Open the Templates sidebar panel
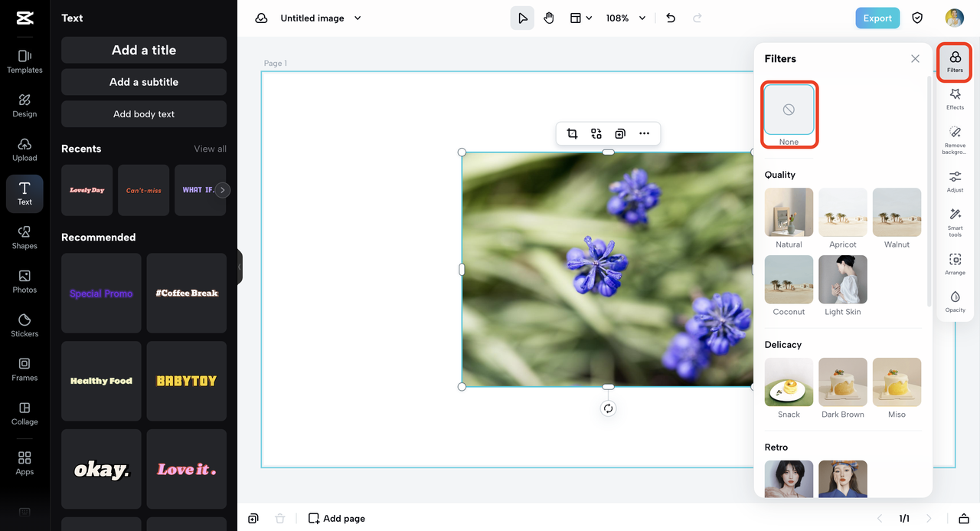 (24, 61)
